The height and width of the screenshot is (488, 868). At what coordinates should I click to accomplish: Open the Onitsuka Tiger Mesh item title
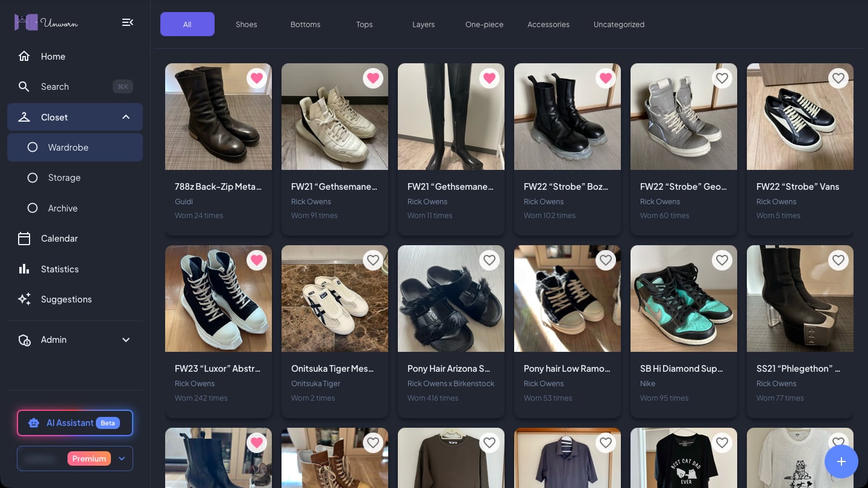click(332, 369)
